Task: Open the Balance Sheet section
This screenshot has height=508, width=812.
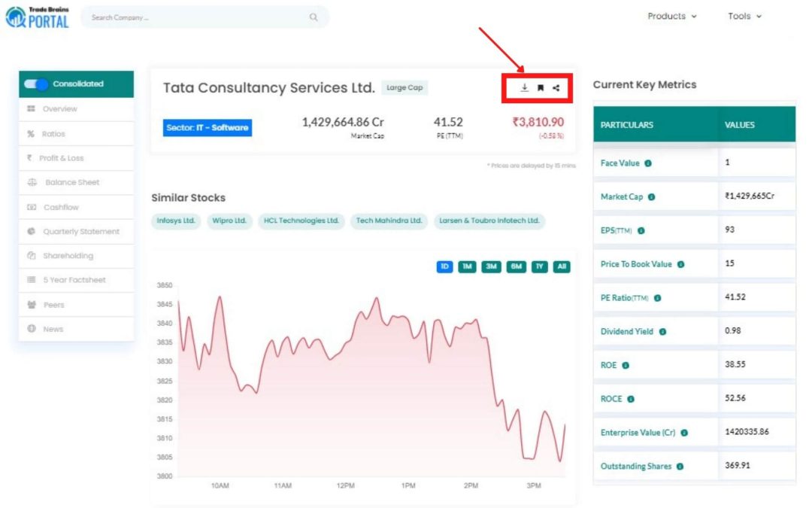Action: pos(76,182)
